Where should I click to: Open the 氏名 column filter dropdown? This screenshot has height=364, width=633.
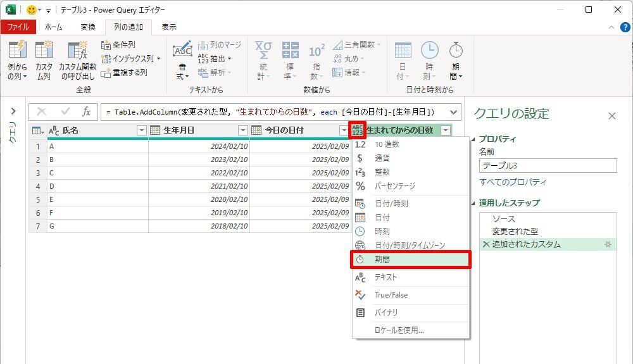pyautogui.click(x=141, y=130)
